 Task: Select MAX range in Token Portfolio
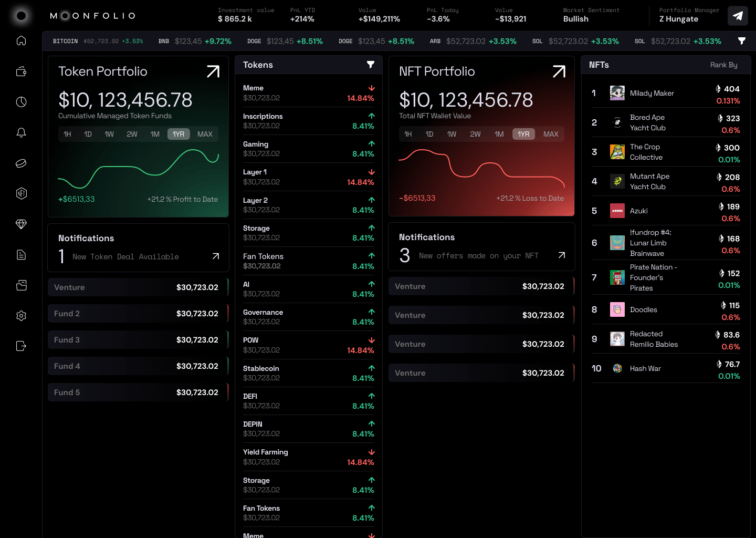[x=205, y=134]
